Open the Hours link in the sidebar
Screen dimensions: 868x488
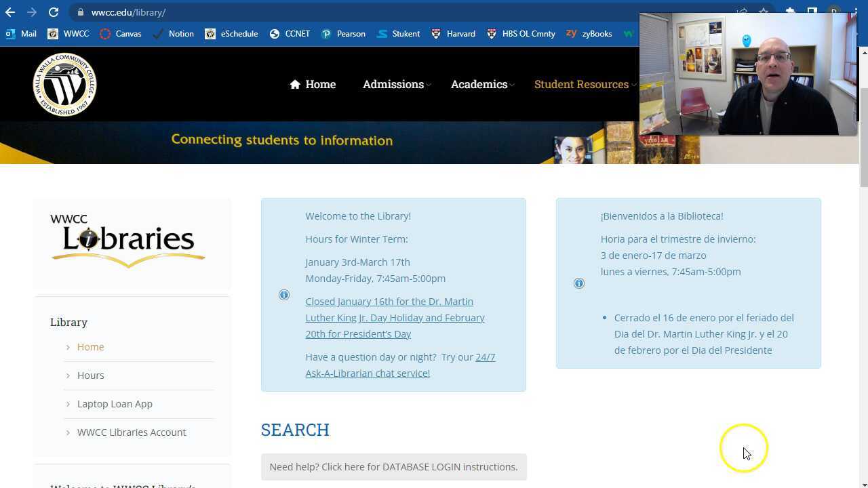coord(90,375)
